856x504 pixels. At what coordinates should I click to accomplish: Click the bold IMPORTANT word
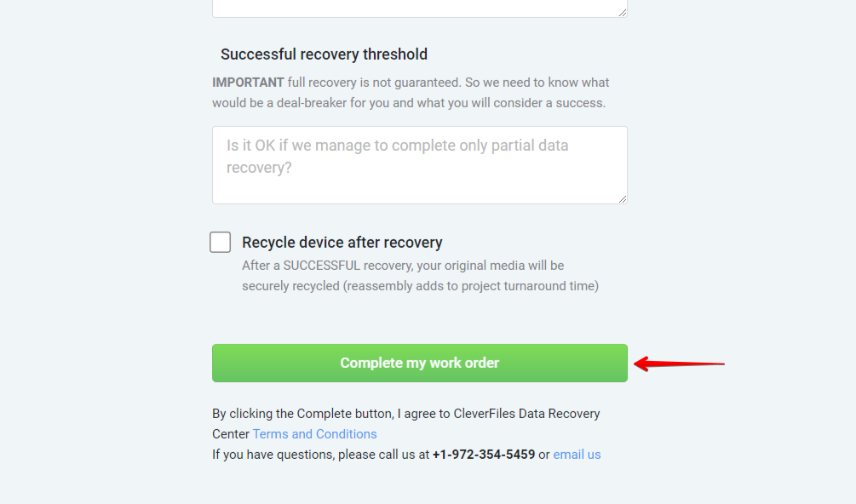[248, 83]
